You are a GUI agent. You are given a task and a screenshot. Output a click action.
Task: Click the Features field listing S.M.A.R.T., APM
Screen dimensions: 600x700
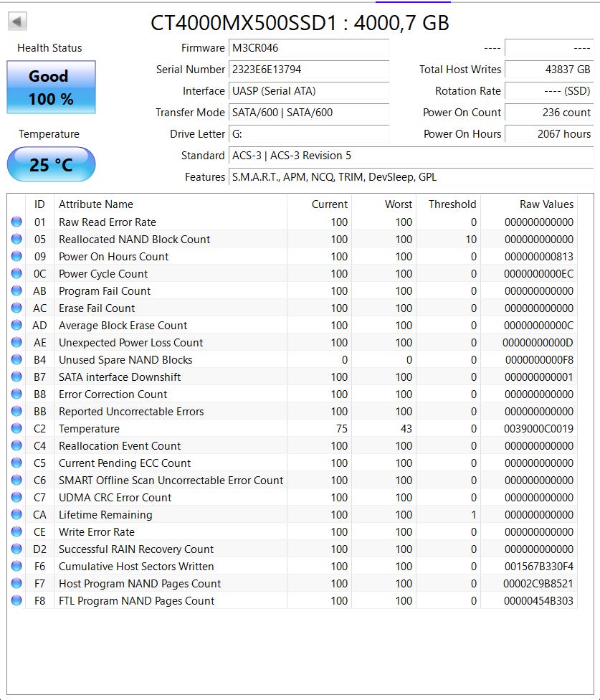click(x=411, y=176)
